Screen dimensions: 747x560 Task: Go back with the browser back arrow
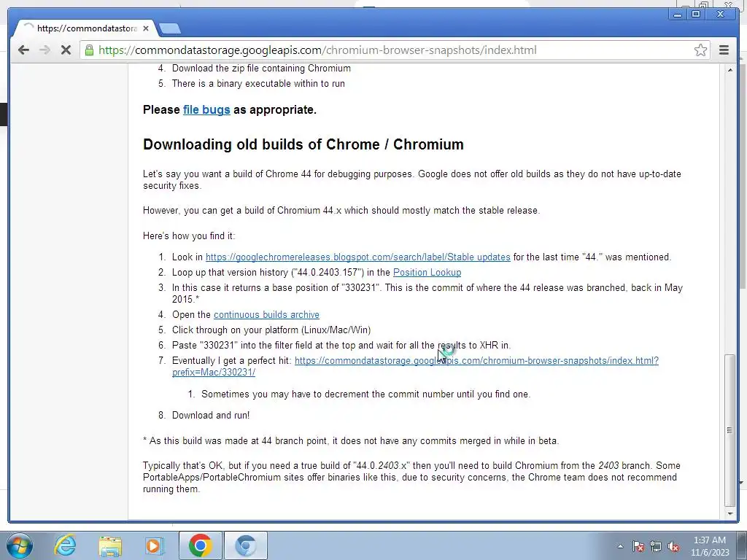tap(23, 50)
